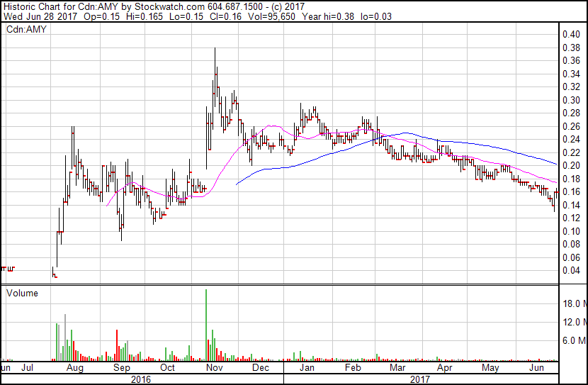Click the 0.04 price axis label
588x385 pixels.
(570, 270)
